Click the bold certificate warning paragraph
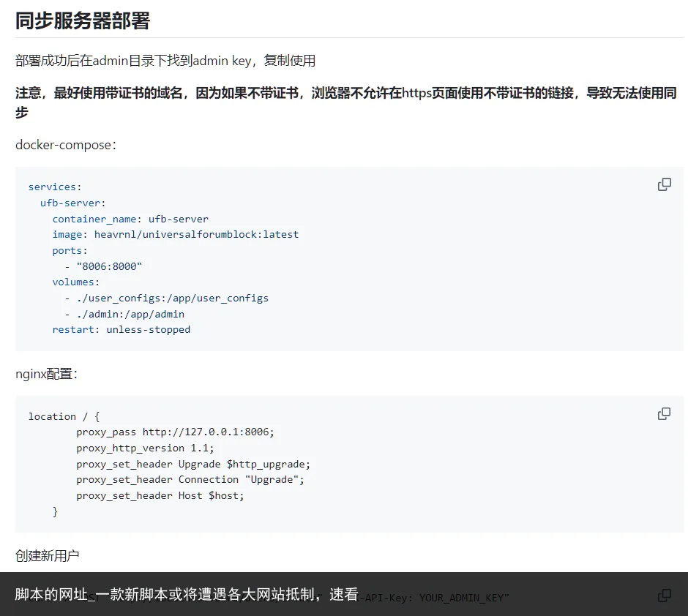 (345, 102)
